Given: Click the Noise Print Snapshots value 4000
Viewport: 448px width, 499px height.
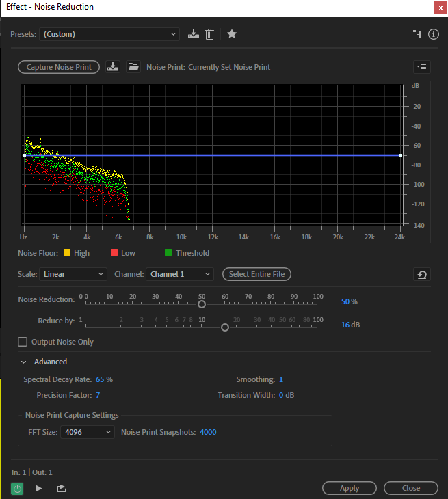Looking at the screenshot, I should [208, 432].
